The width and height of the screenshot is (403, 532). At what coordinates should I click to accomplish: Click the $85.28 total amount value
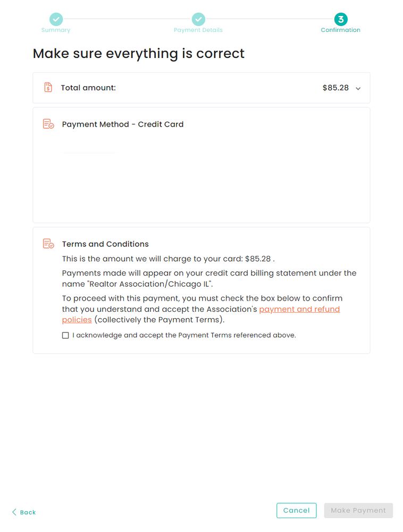[x=335, y=88]
